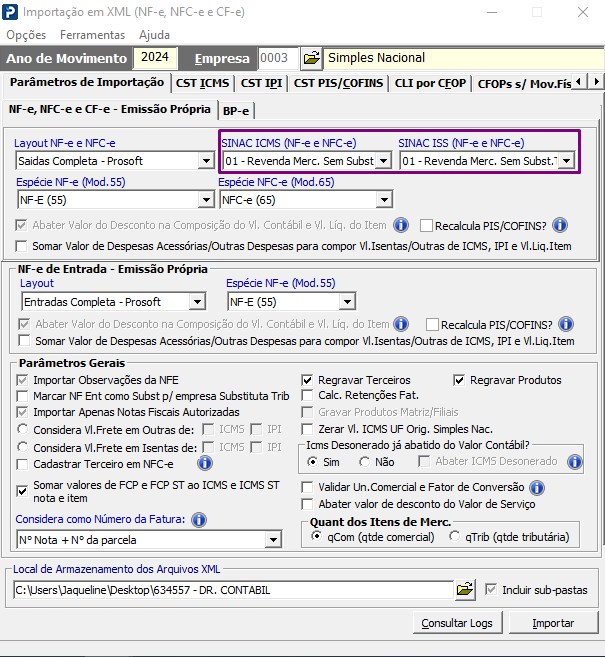605x657 pixels.
Task: Open the Layout NF-e e NFC-e dropdown
Action: click(x=205, y=161)
